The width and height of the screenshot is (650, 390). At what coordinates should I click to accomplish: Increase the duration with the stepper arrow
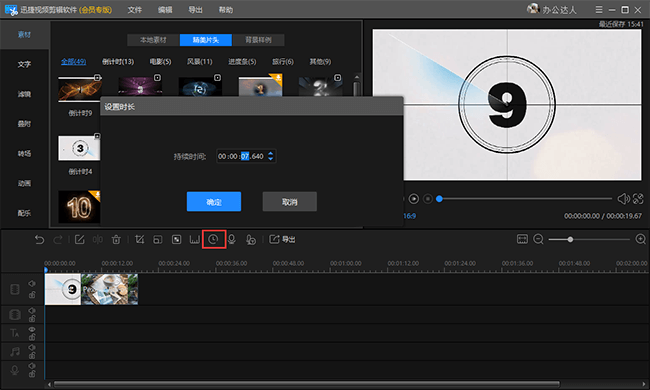click(x=271, y=153)
